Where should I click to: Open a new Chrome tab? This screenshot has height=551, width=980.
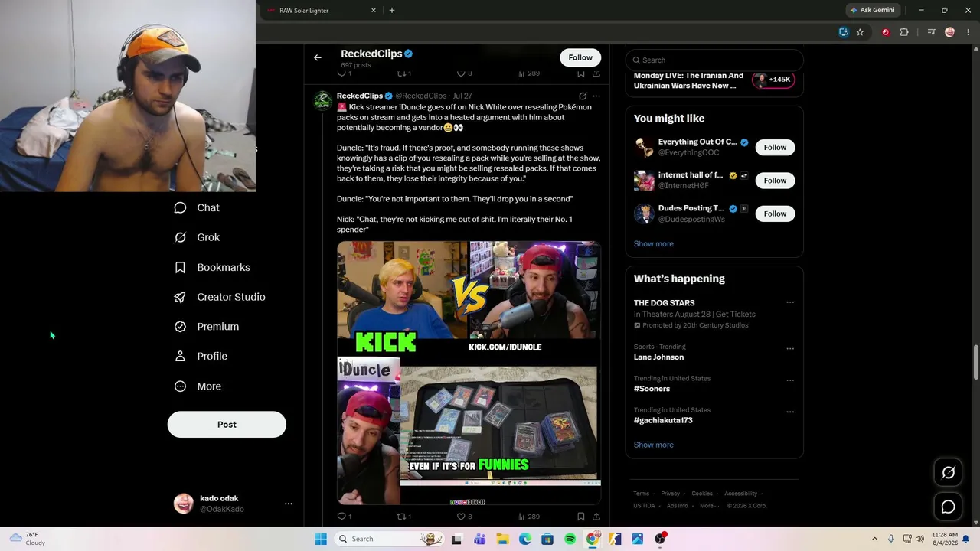pos(392,11)
